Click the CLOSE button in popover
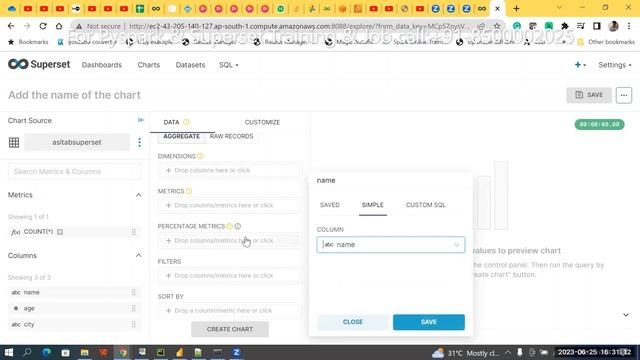This screenshot has height=360, width=640. tap(353, 322)
